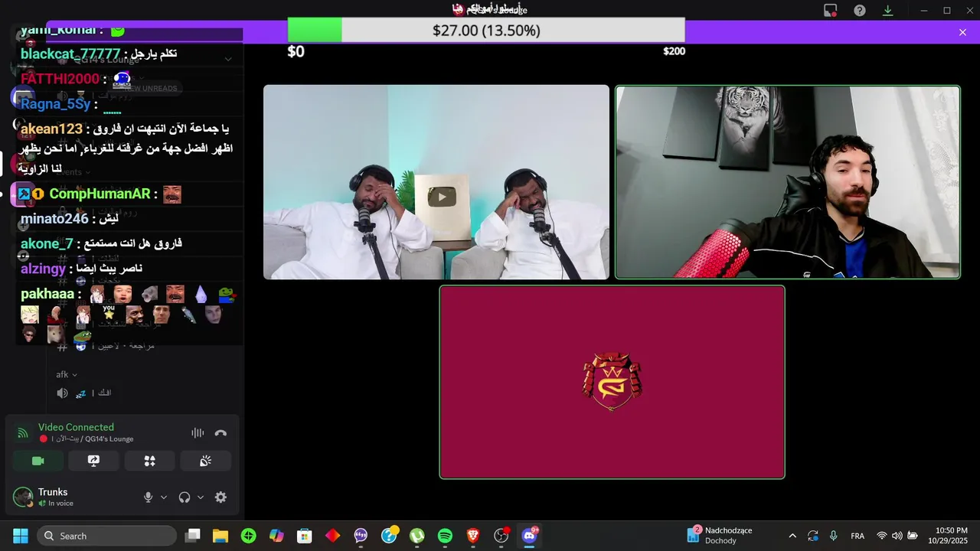Open the Activities launcher button
The width and height of the screenshot is (980, 551).
coord(149,461)
